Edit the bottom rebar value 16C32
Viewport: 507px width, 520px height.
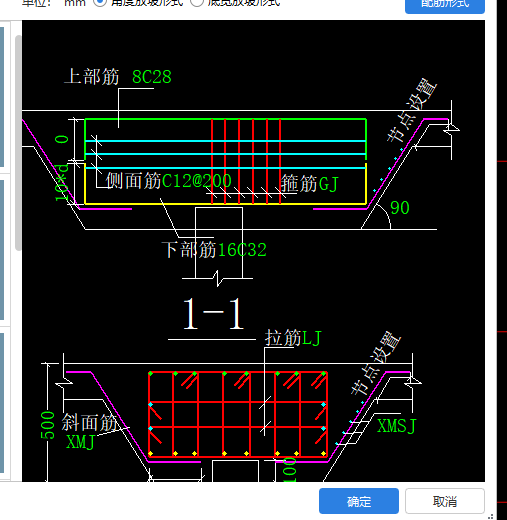pyautogui.click(x=242, y=250)
